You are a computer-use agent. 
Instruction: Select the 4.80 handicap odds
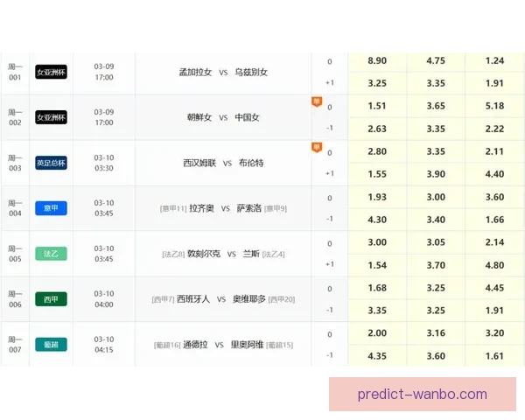coord(494,265)
